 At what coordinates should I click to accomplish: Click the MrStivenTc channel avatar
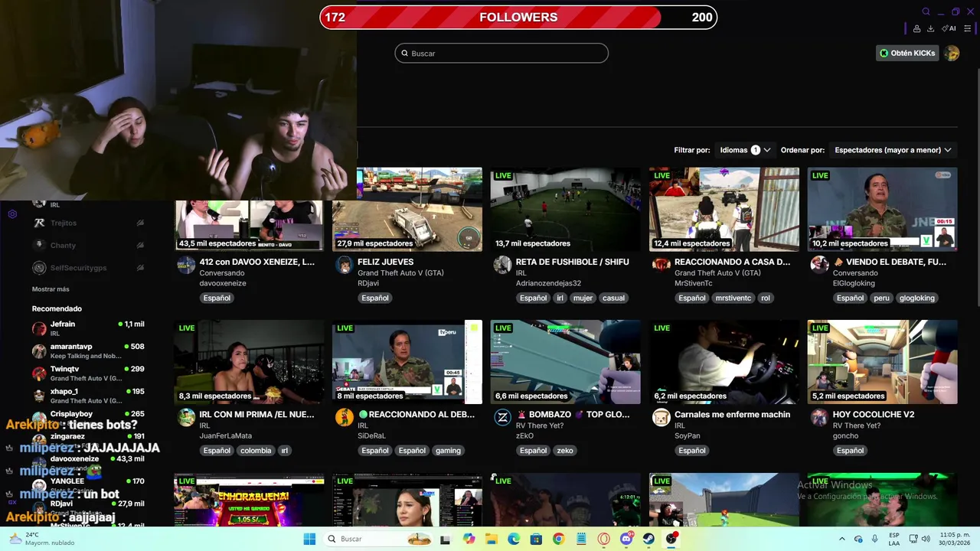coord(661,265)
